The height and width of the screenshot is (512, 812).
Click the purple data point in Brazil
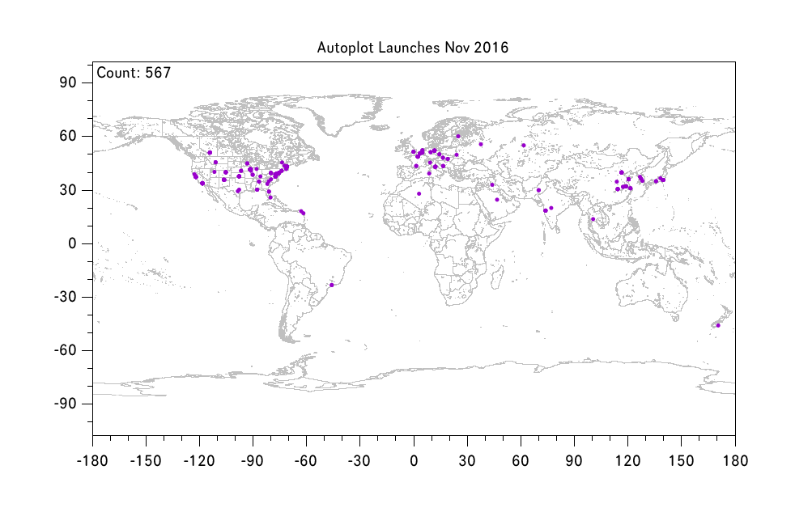point(331,285)
